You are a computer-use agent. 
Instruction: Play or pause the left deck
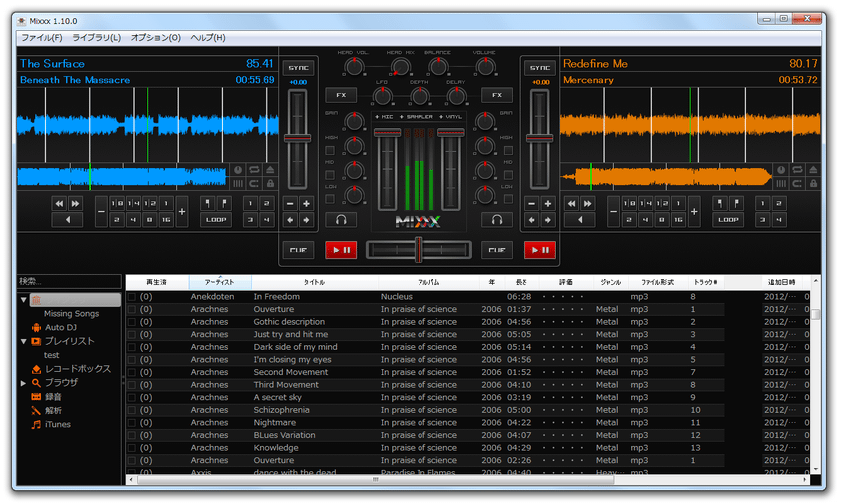pyautogui.click(x=341, y=250)
